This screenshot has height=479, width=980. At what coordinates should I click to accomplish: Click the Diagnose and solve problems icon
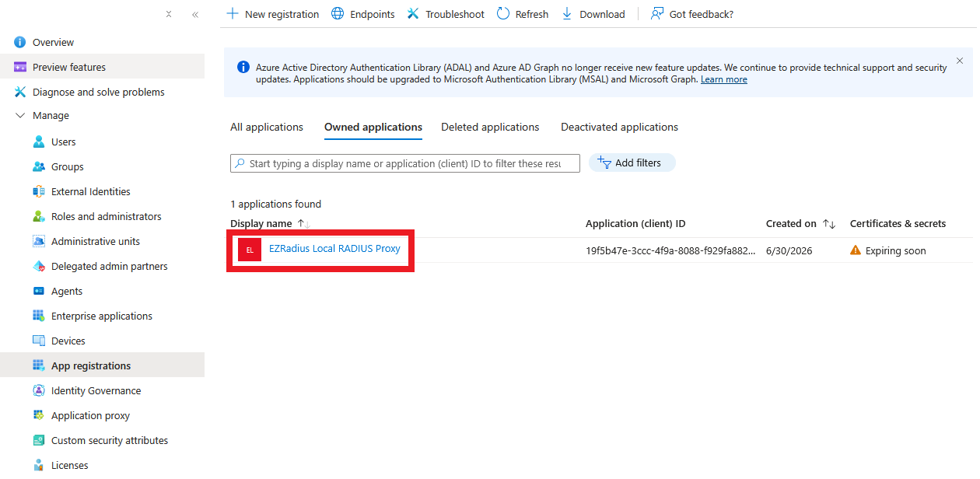point(20,92)
